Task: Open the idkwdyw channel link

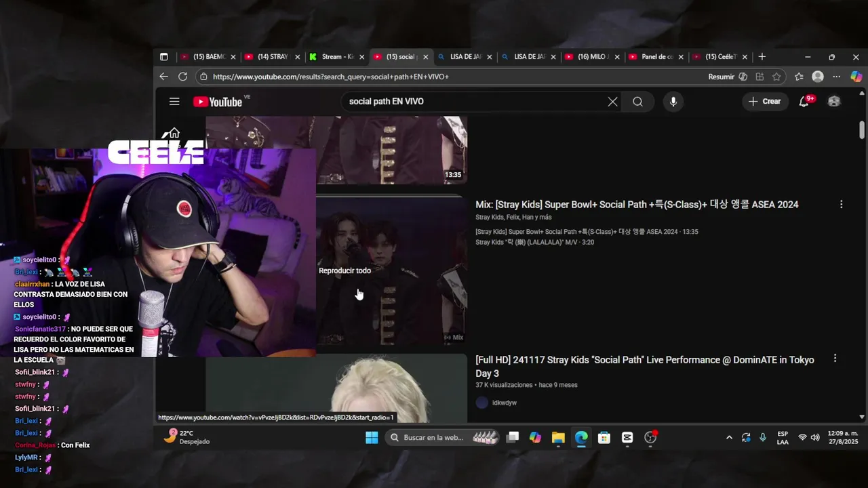Action: (505, 403)
